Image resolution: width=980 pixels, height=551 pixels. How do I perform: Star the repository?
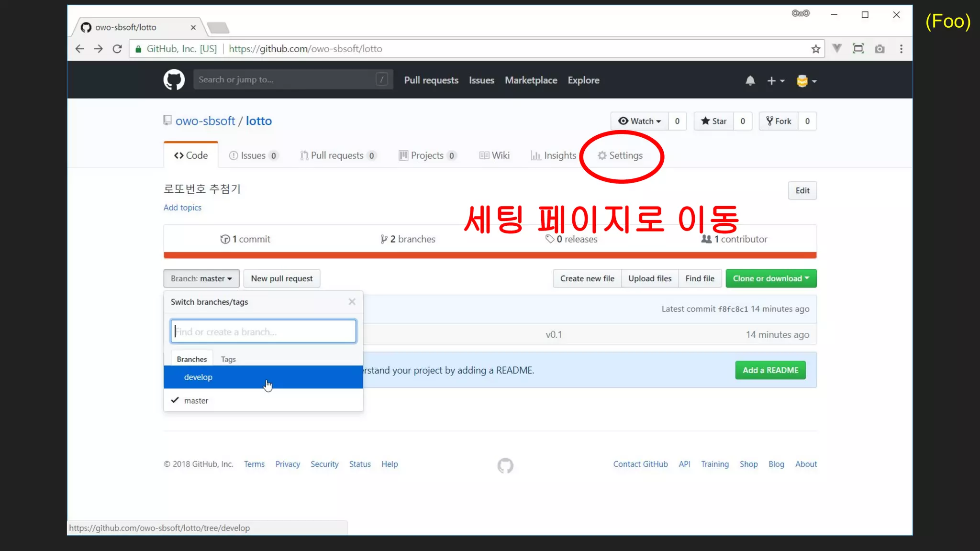click(713, 121)
